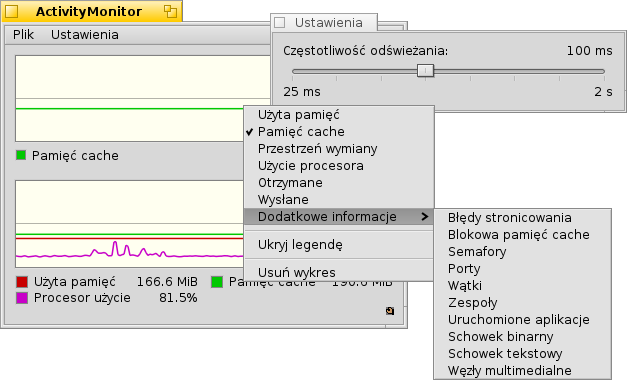Click the green Pamięć cache swatch in top legend
This screenshot has height=380, width=627.
(21, 155)
